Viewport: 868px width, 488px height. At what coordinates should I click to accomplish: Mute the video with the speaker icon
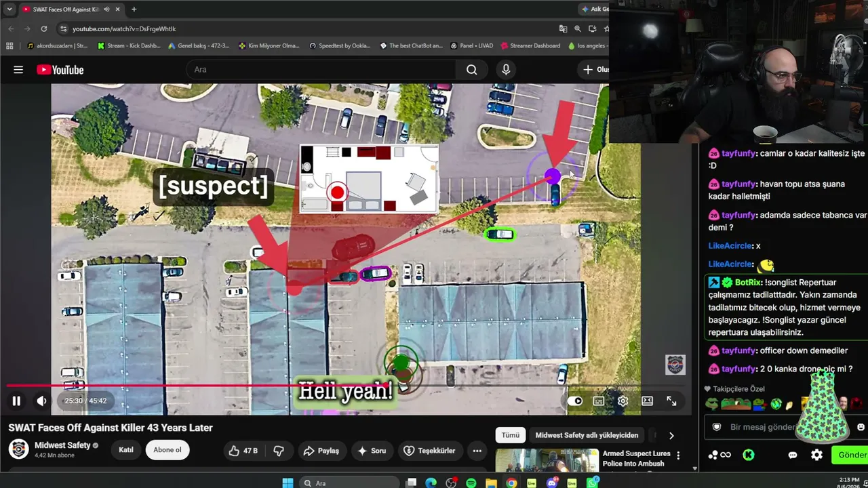coord(41,401)
